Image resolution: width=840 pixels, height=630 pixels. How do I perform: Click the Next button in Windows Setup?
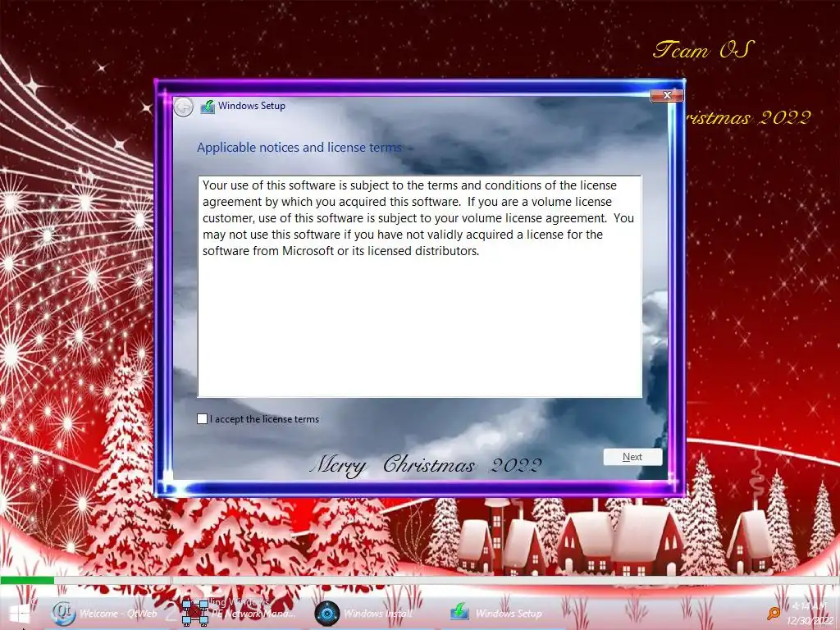632,457
